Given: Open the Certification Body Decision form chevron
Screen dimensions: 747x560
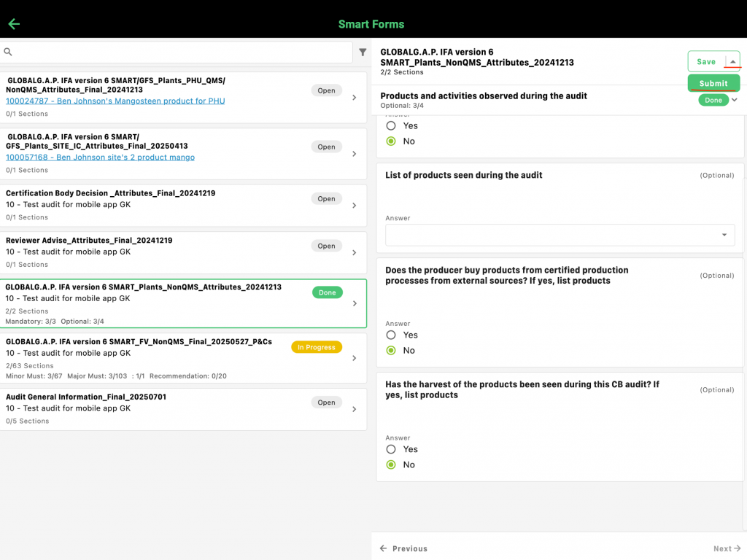Looking at the screenshot, I should pos(355,206).
